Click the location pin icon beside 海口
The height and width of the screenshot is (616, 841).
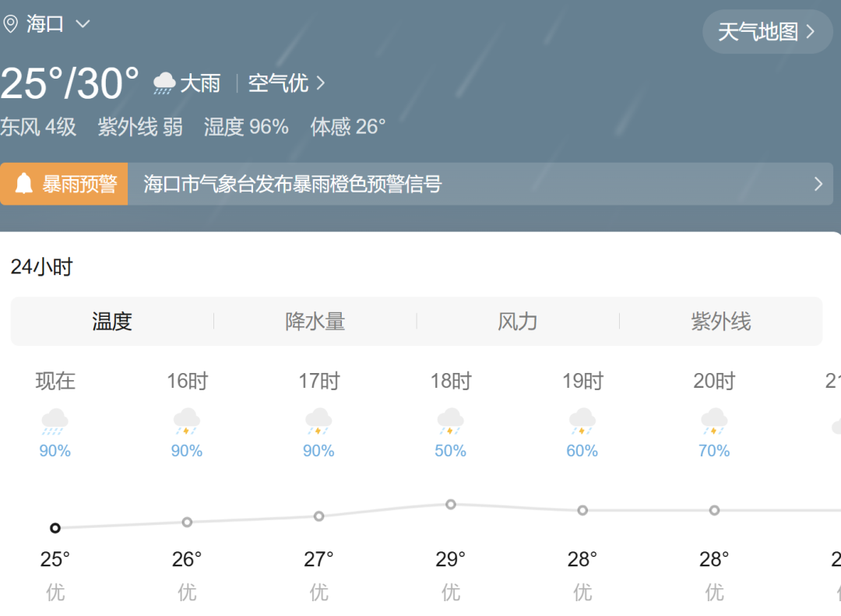point(11,24)
